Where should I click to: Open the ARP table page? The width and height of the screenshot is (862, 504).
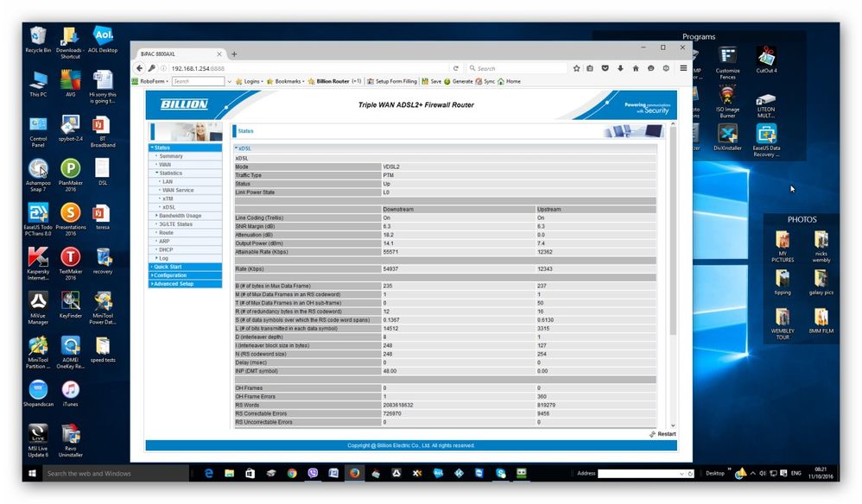[x=164, y=241]
